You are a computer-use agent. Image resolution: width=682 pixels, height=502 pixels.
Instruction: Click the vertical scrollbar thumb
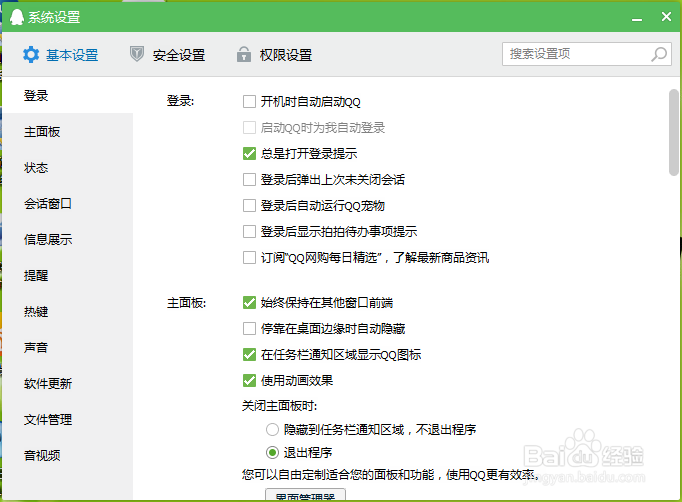[x=673, y=132]
